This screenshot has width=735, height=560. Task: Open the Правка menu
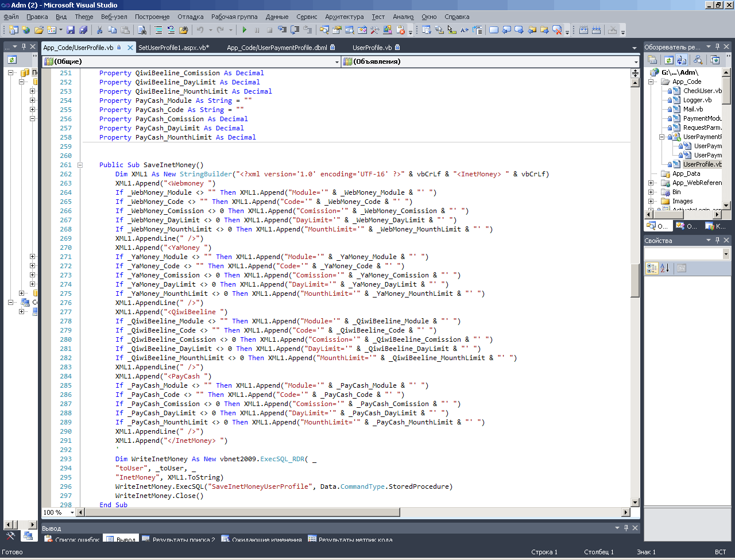point(37,17)
